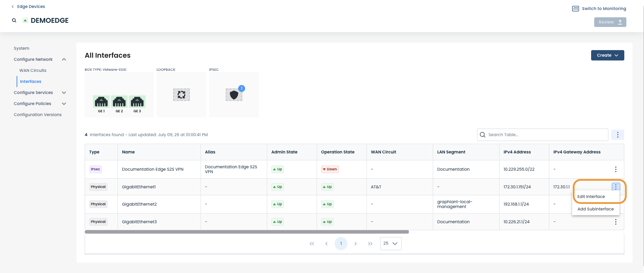Viewport: 644px width, 273px height.
Task: Go to last page of results
Action: click(370, 244)
